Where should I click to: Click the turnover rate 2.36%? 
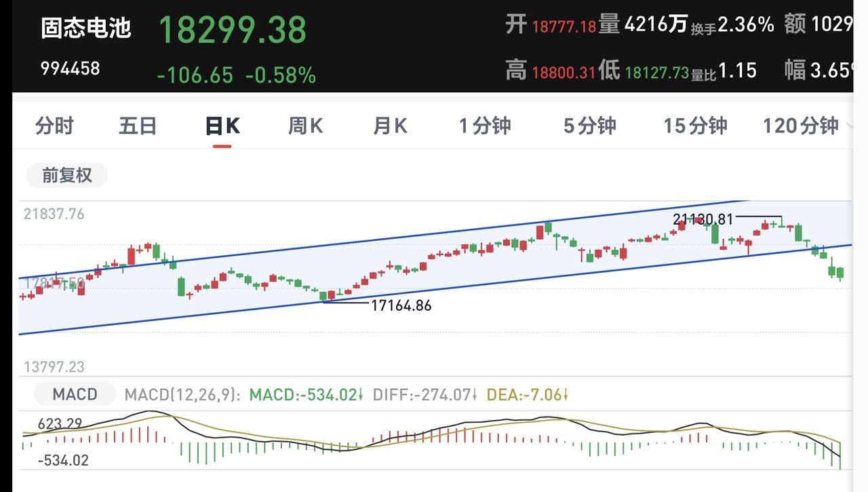746,25
